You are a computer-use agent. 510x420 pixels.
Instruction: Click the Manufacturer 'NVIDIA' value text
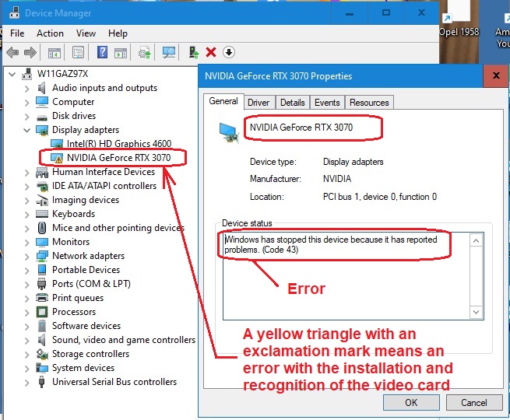click(337, 179)
